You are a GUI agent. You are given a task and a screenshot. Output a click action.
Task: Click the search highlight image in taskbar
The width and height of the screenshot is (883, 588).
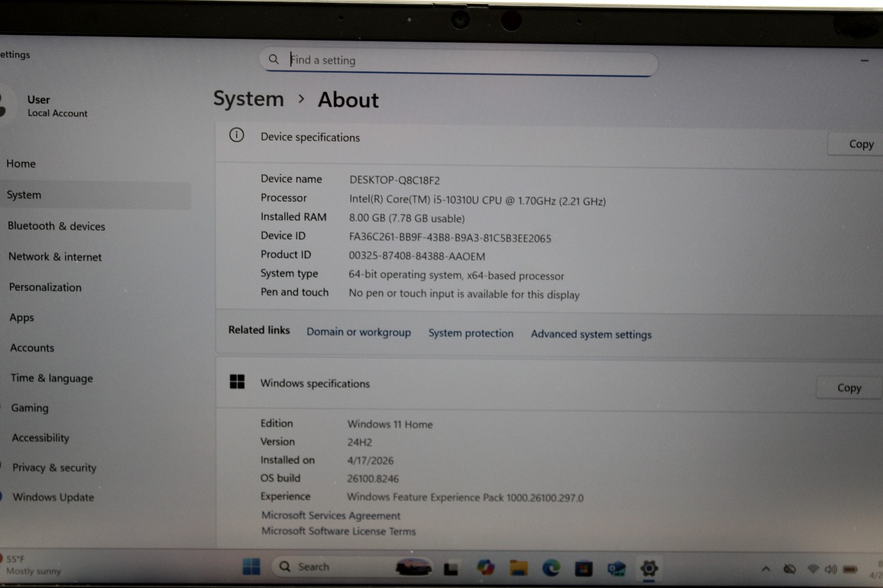pos(414,567)
